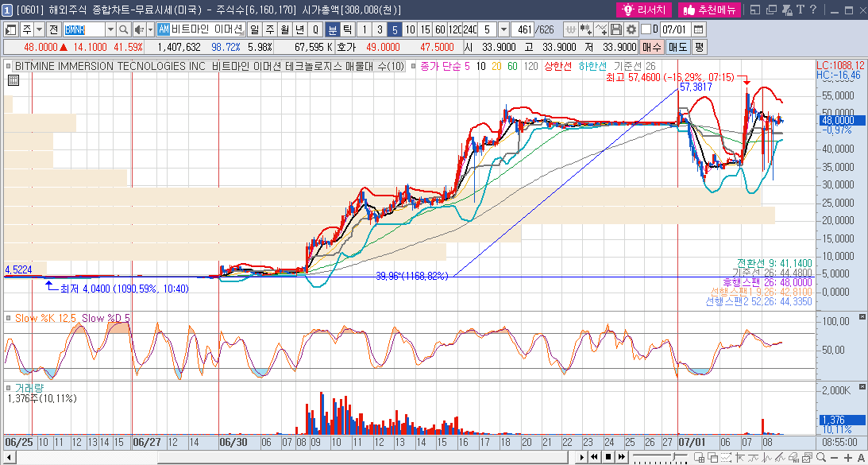This screenshot has width=868, height=465.
Task: Open the 추천메뉴 recommended menu
Action: point(710,10)
